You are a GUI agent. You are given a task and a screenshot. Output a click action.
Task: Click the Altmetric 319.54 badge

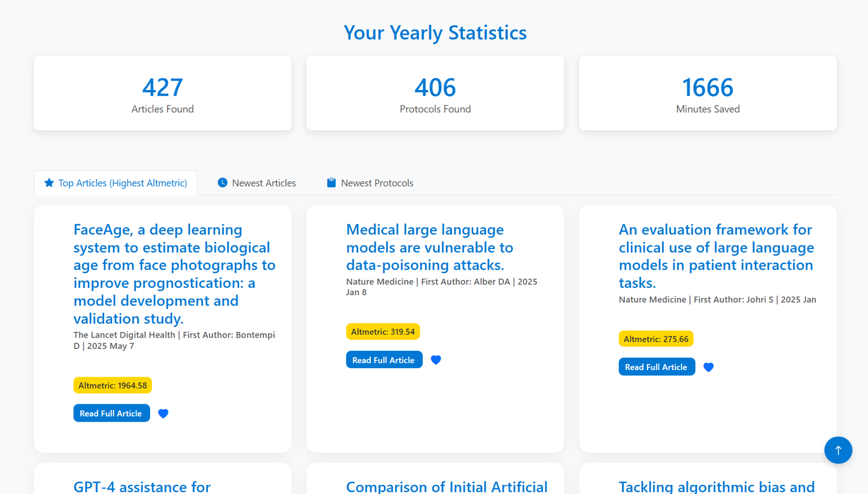click(x=383, y=331)
